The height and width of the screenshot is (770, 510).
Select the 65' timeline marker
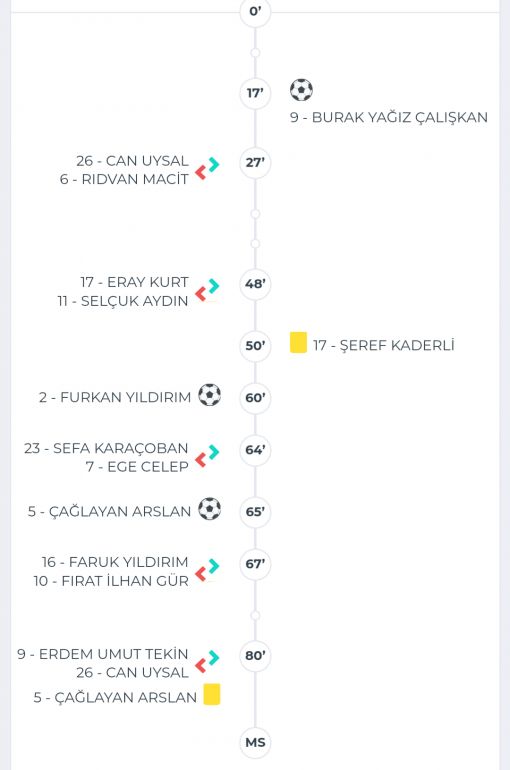[x=255, y=512]
